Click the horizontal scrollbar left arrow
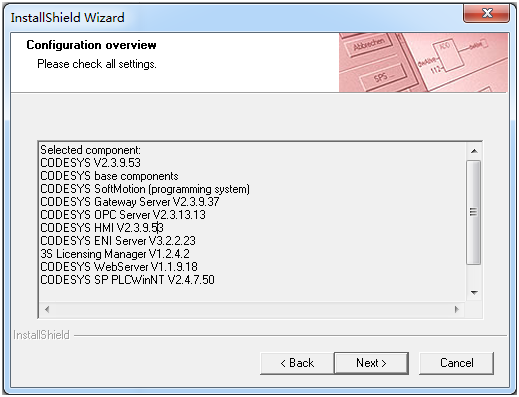 pos(47,309)
